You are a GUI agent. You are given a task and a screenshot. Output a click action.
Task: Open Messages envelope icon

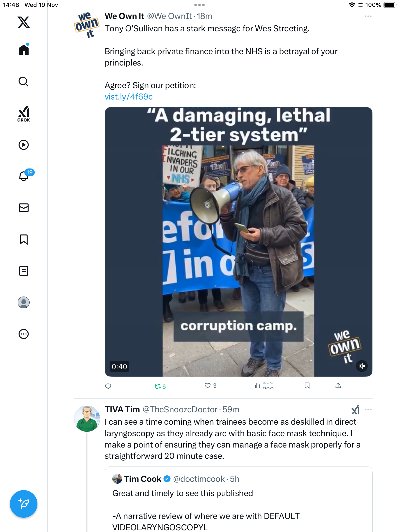point(24,208)
